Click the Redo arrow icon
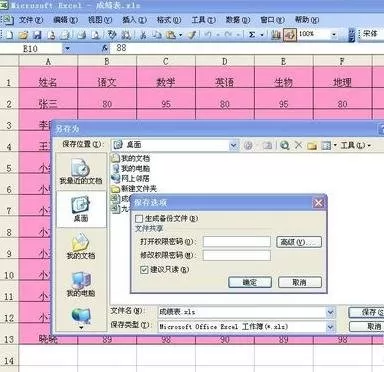 pyautogui.click(x=228, y=35)
